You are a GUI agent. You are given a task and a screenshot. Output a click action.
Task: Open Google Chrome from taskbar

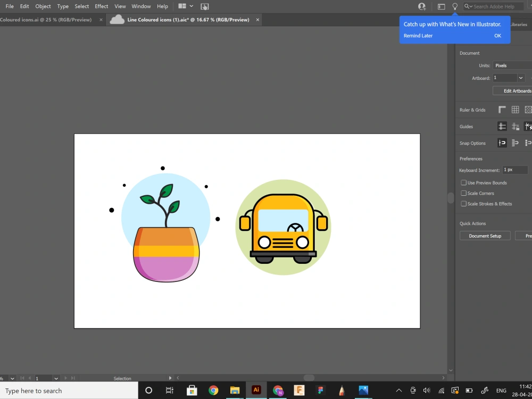[213, 390]
